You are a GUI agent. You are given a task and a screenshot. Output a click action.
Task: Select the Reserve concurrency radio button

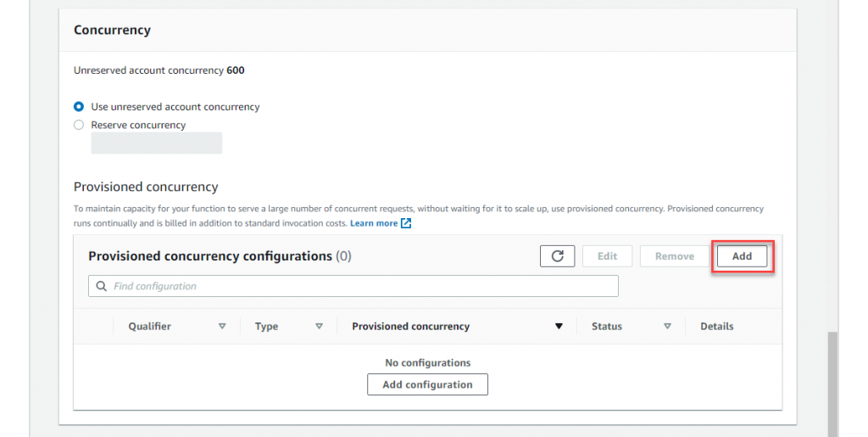click(x=79, y=125)
